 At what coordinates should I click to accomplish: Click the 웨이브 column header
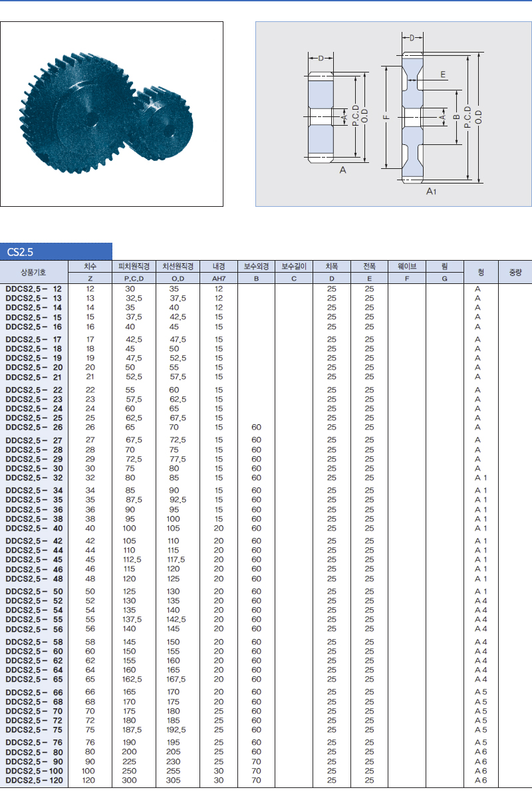click(406, 266)
